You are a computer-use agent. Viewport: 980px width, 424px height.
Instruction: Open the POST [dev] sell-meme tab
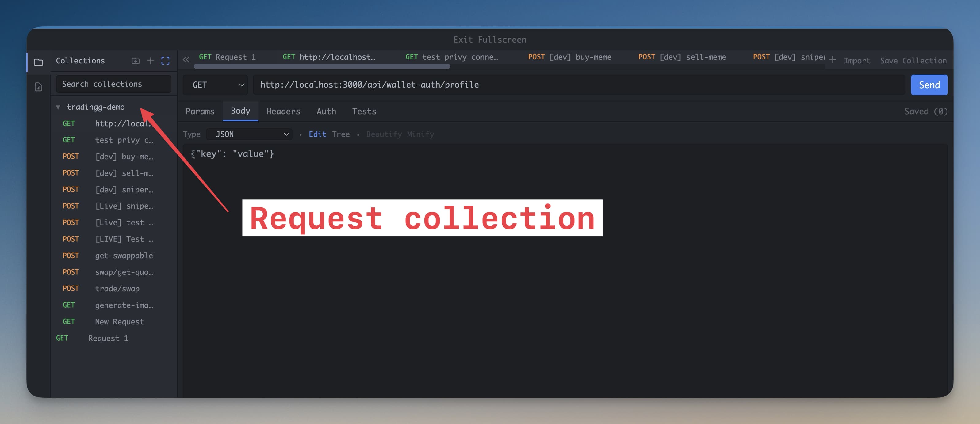[x=682, y=57]
